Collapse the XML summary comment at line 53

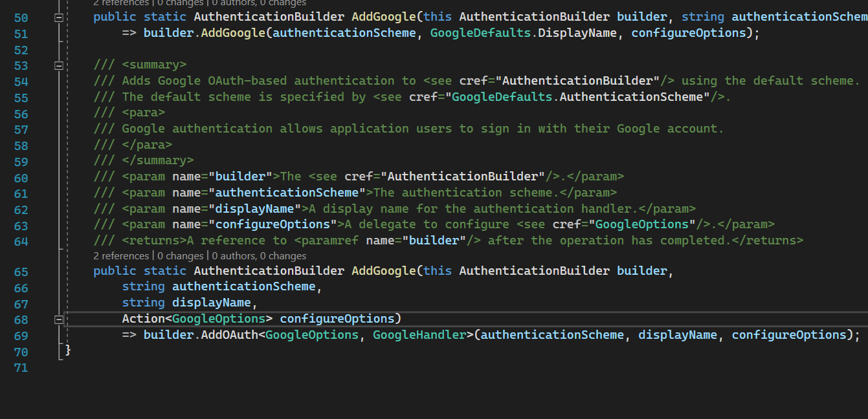click(58, 65)
